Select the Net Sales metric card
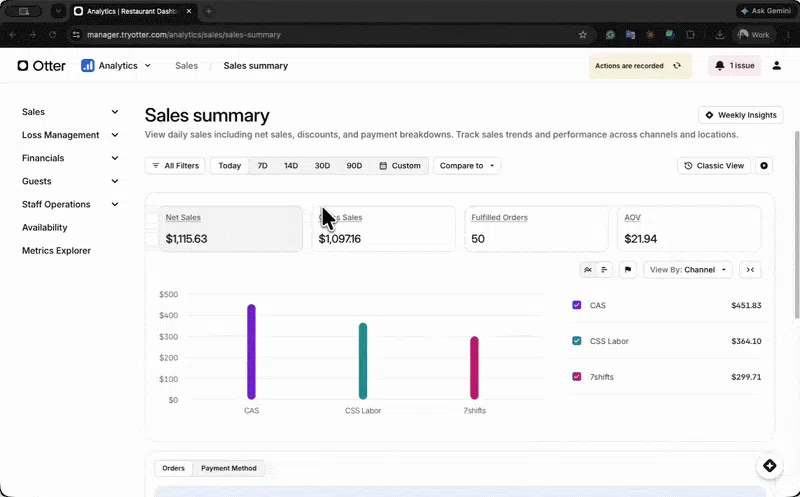 coord(231,229)
